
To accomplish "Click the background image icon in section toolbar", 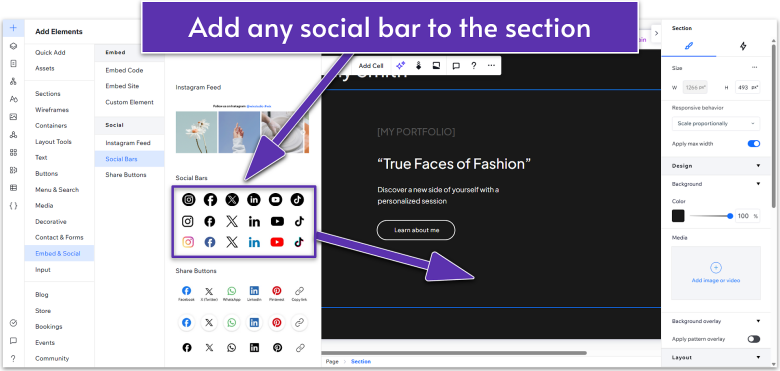I will pyautogui.click(x=436, y=66).
